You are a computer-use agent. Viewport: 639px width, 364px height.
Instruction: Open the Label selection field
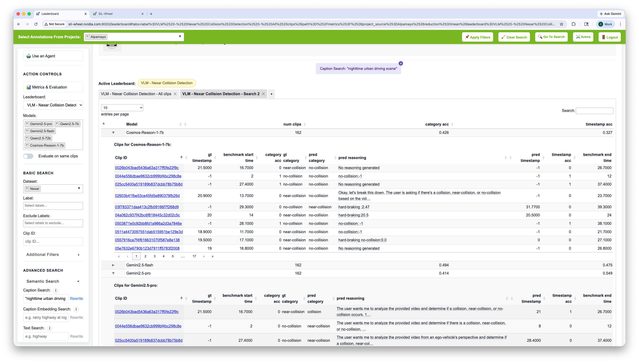53,206
